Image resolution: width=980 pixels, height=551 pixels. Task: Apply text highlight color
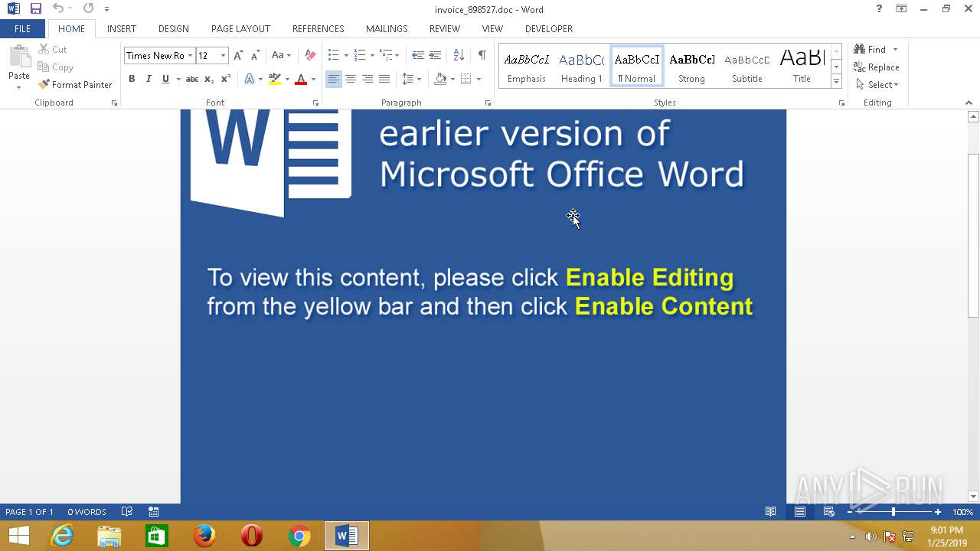[275, 79]
